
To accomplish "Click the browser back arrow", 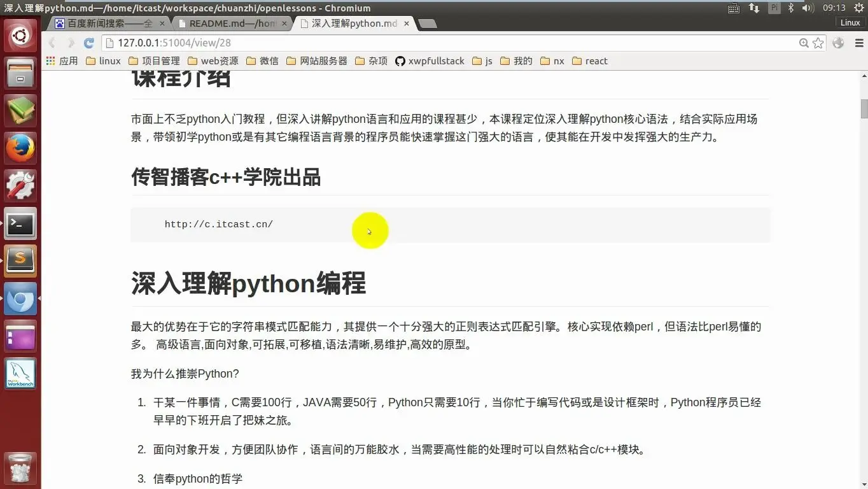I will click(52, 43).
